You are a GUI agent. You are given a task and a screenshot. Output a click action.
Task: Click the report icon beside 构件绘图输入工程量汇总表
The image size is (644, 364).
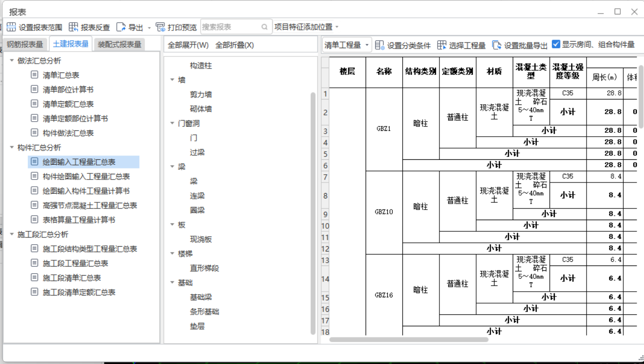pyautogui.click(x=34, y=176)
